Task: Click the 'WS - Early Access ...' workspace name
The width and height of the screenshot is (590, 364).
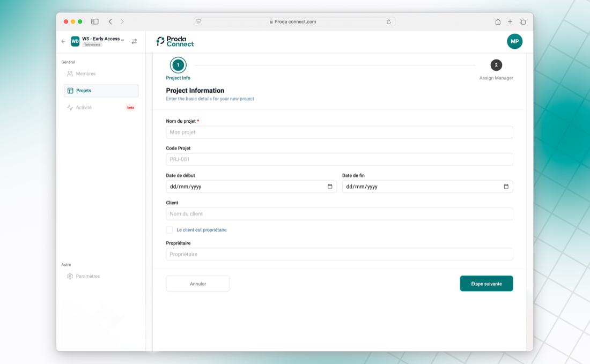Action: click(x=103, y=39)
